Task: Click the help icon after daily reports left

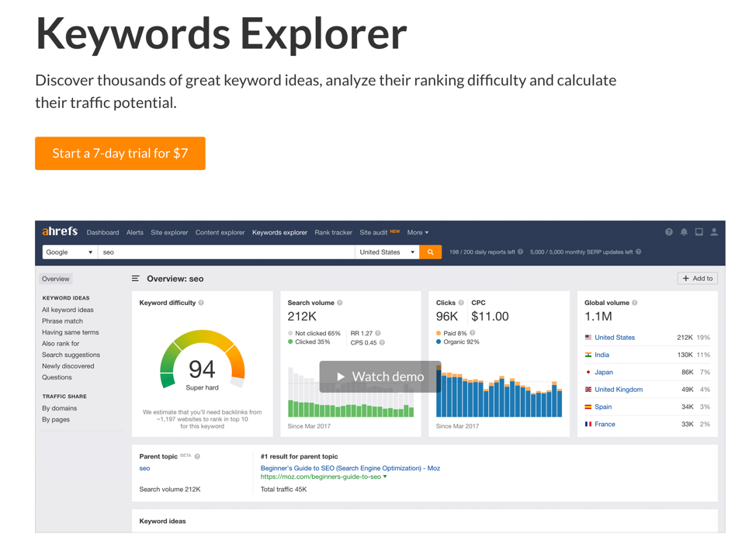Action: [x=520, y=251]
